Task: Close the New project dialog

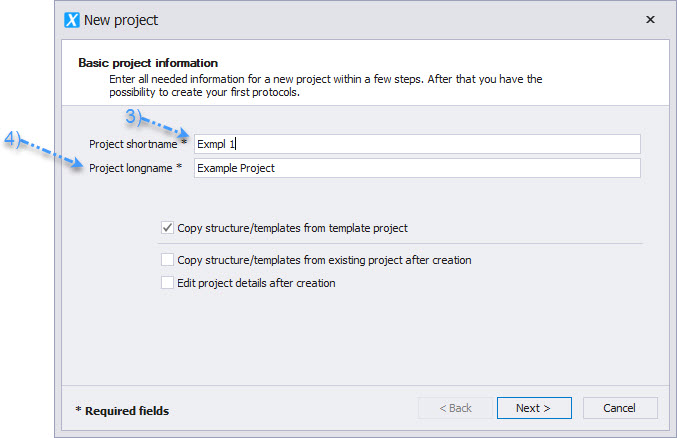Action: click(650, 19)
